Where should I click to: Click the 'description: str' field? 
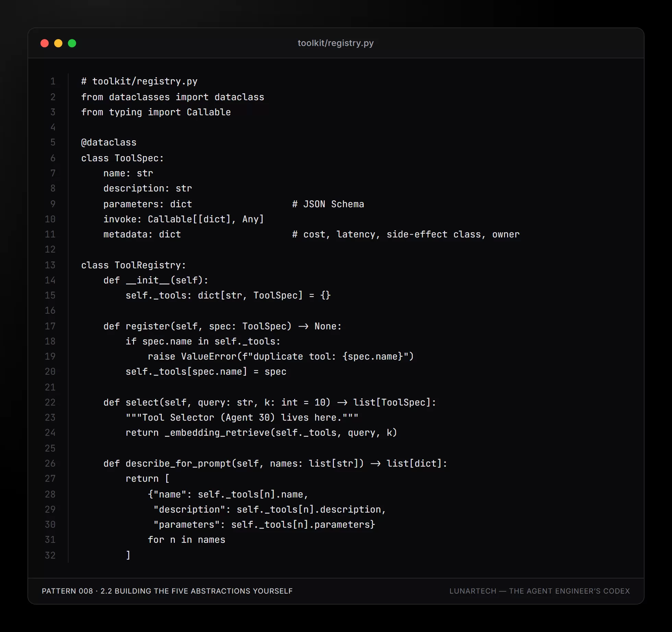tap(148, 188)
